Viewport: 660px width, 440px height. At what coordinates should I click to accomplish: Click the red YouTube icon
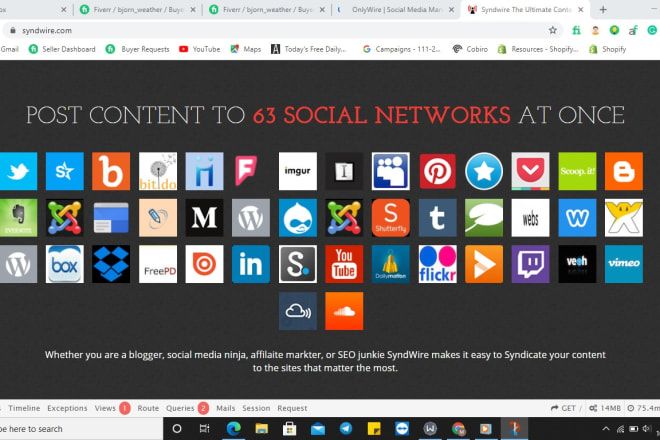pyautogui.click(x=344, y=264)
